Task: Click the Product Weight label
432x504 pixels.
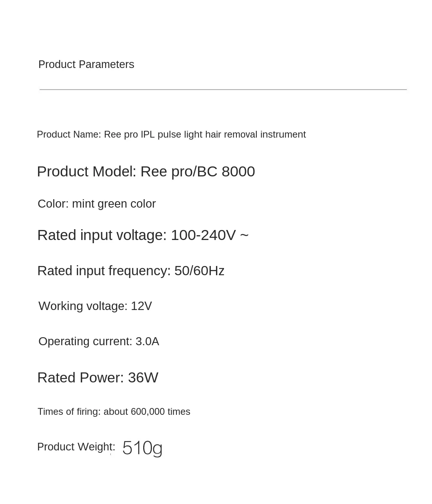Action: click(x=76, y=447)
